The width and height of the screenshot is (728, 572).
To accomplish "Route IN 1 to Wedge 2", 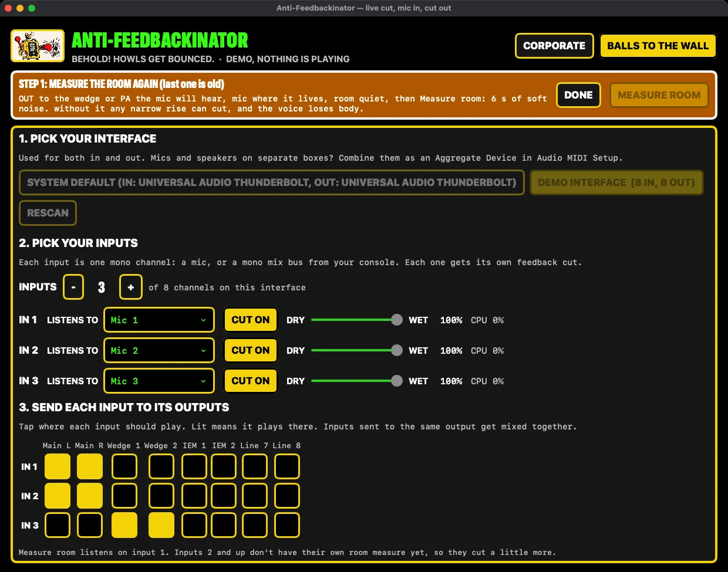I will tap(161, 466).
